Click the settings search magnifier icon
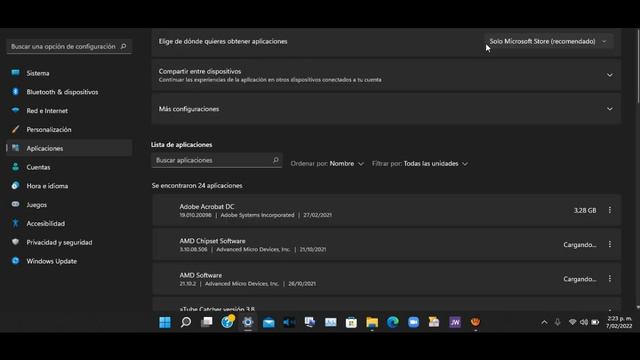Viewport: 640px width, 360px height. click(x=123, y=46)
